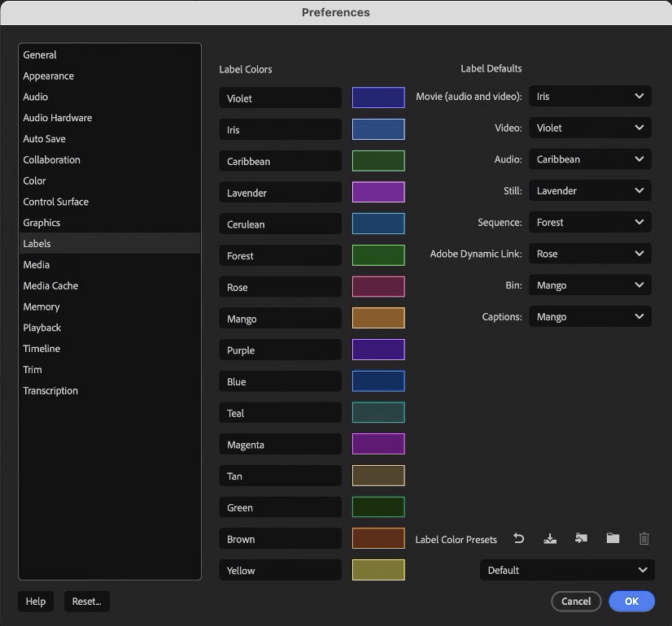Open the Sequence label default dropdown
The height and width of the screenshot is (626, 672).
(590, 222)
